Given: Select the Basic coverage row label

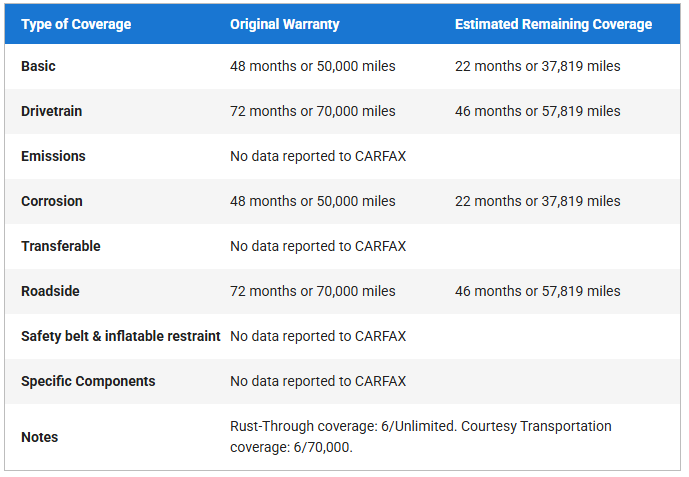Looking at the screenshot, I should pyautogui.click(x=38, y=66).
